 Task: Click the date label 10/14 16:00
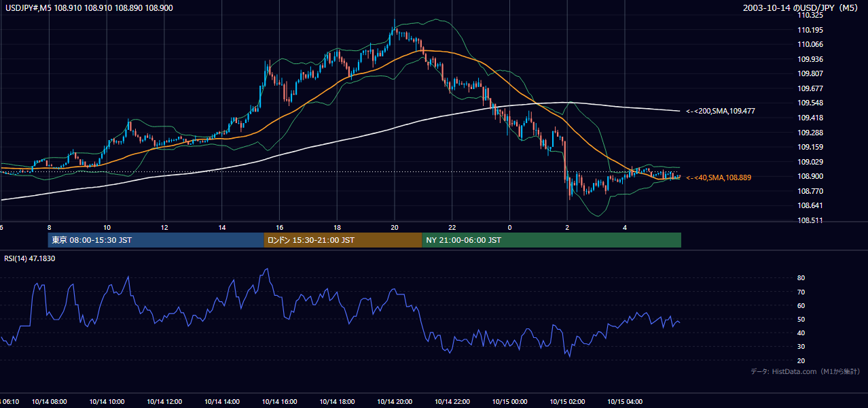point(279,402)
